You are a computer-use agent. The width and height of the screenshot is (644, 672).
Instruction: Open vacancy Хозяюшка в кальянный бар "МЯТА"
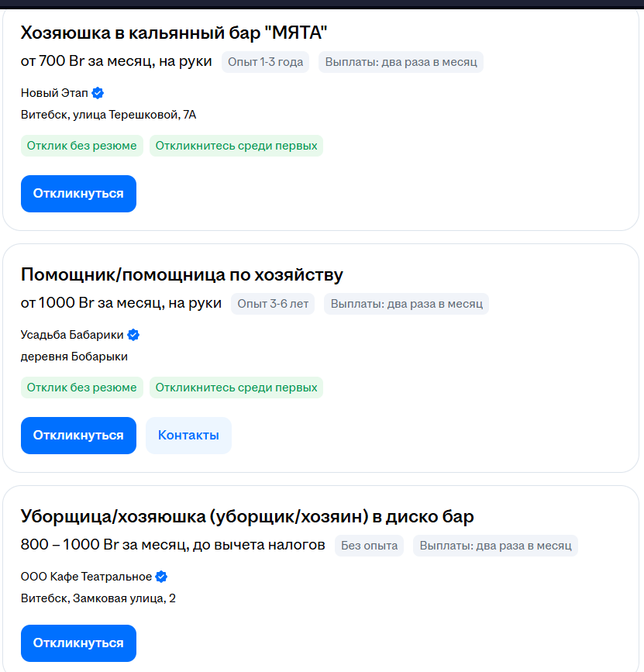[174, 33]
